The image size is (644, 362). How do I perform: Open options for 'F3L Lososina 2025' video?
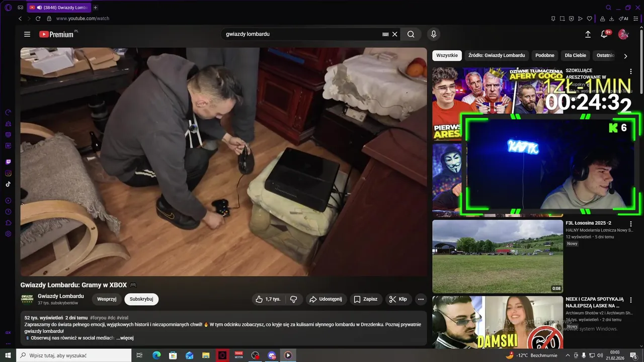pyautogui.click(x=631, y=224)
